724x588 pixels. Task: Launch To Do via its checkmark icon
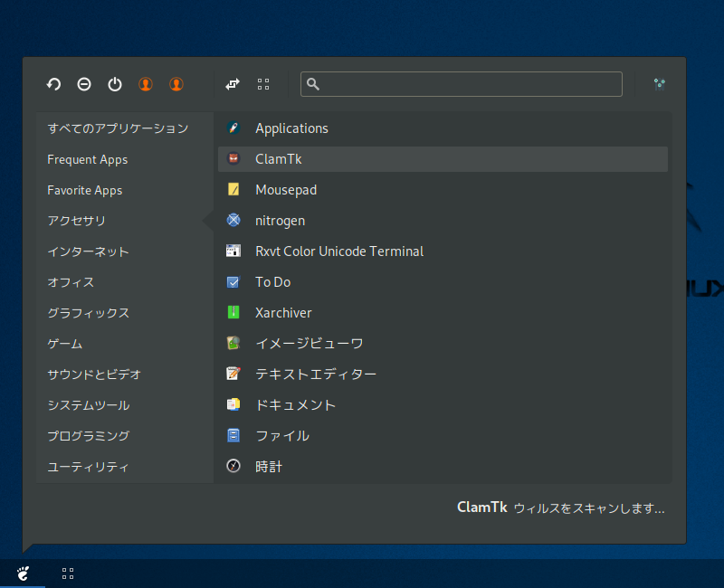coord(233,281)
